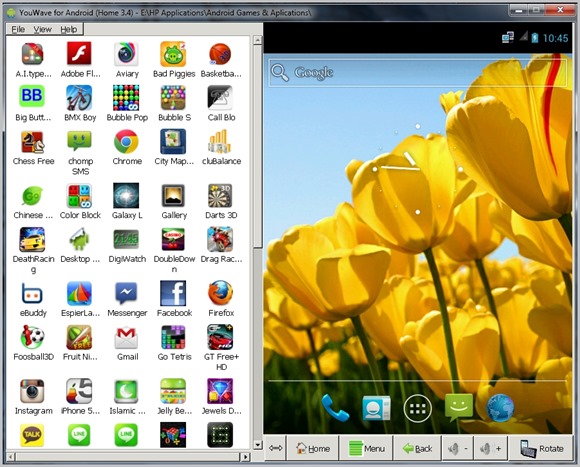Image resolution: width=580 pixels, height=467 pixels.
Task: Open DeathRacing game icon
Action: [32, 239]
